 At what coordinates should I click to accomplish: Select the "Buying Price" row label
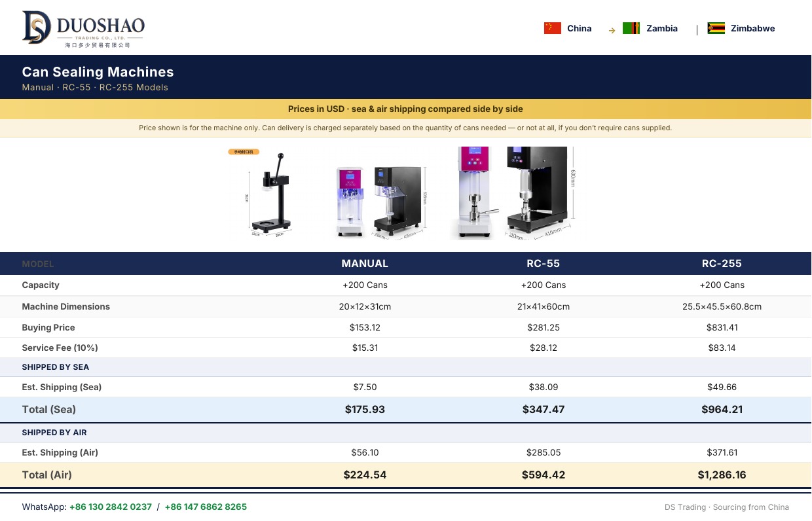[48, 327]
